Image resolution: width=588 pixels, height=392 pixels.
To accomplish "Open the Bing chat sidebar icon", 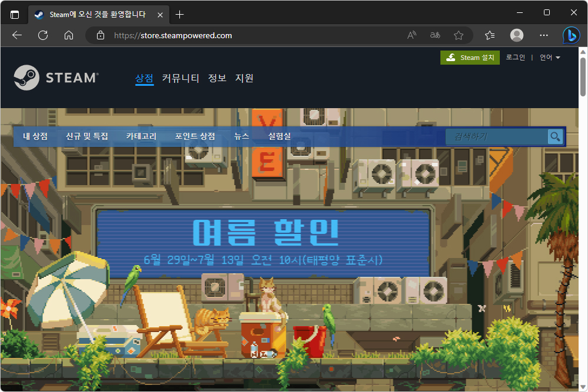I will pyautogui.click(x=571, y=35).
